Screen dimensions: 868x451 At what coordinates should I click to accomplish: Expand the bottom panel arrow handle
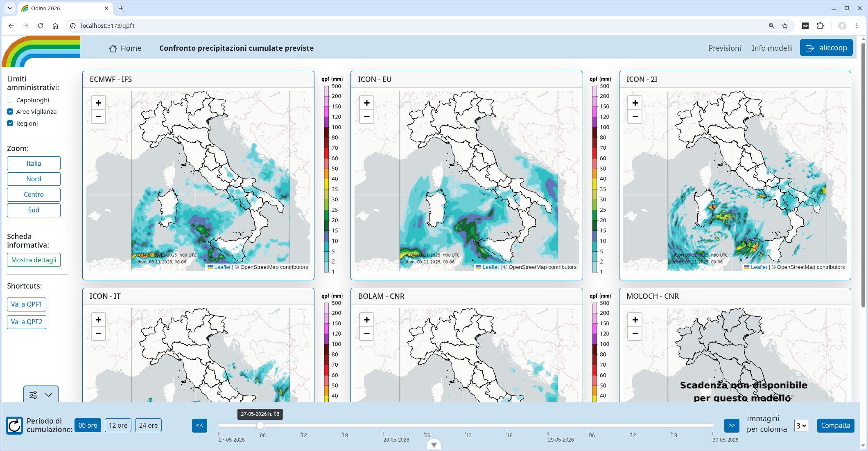tap(434, 444)
